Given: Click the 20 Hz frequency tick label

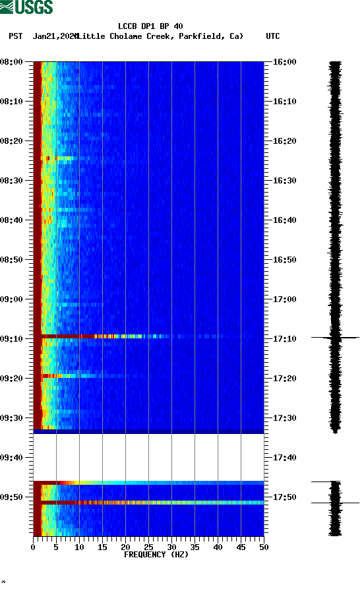Looking at the screenshot, I should click(x=125, y=547).
